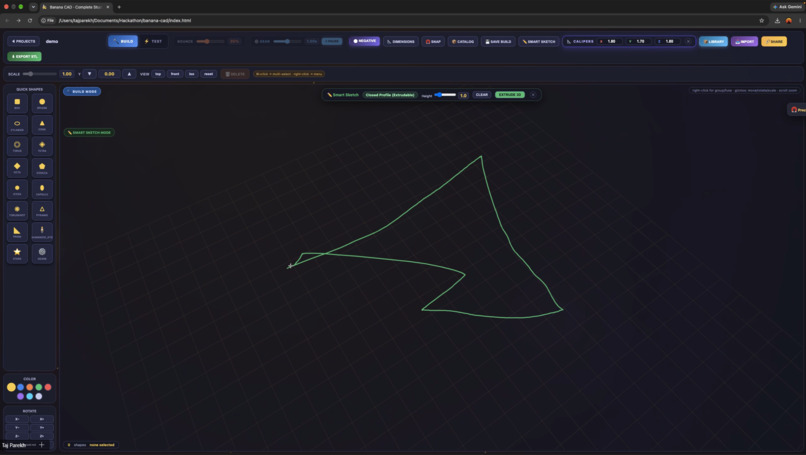Add a Torus quick shape

17,147
